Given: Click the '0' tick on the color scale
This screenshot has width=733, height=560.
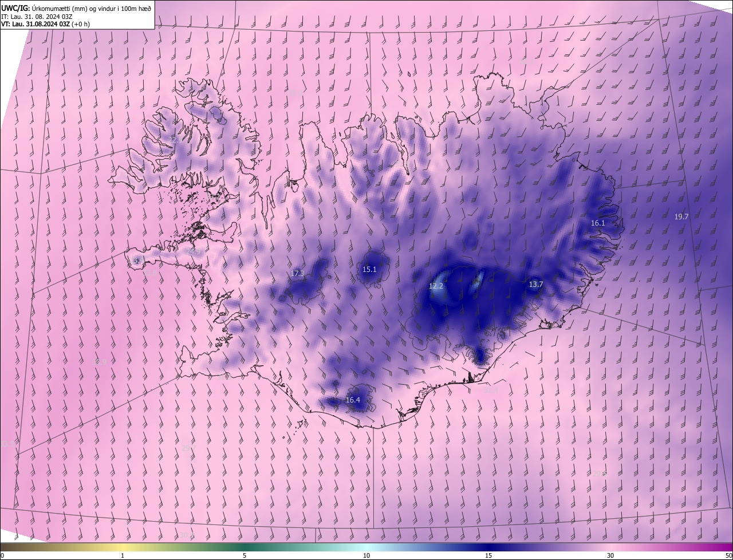Looking at the screenshot, I should tap(2, 555).
